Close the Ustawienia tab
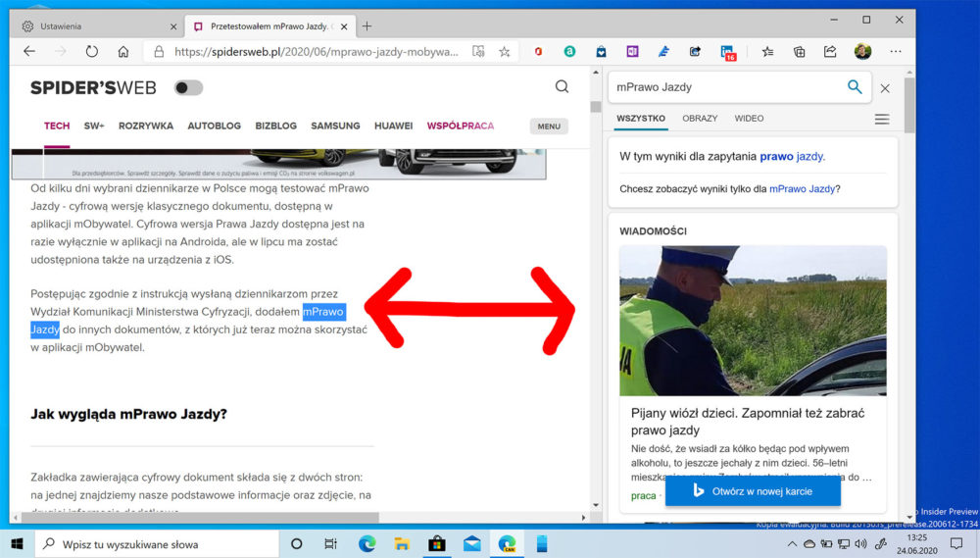Image resolution: width=980 pixels, height=558 pixels. tap(173, 26)
